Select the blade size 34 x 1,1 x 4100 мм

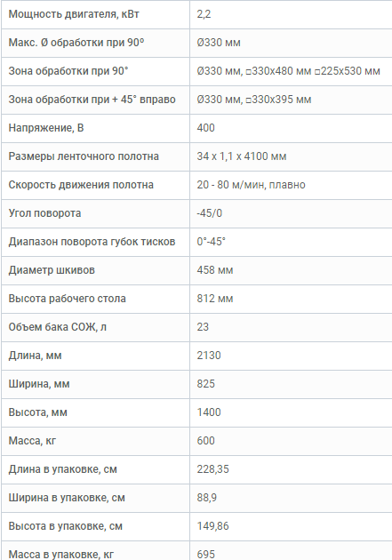(x=242, y=156)
